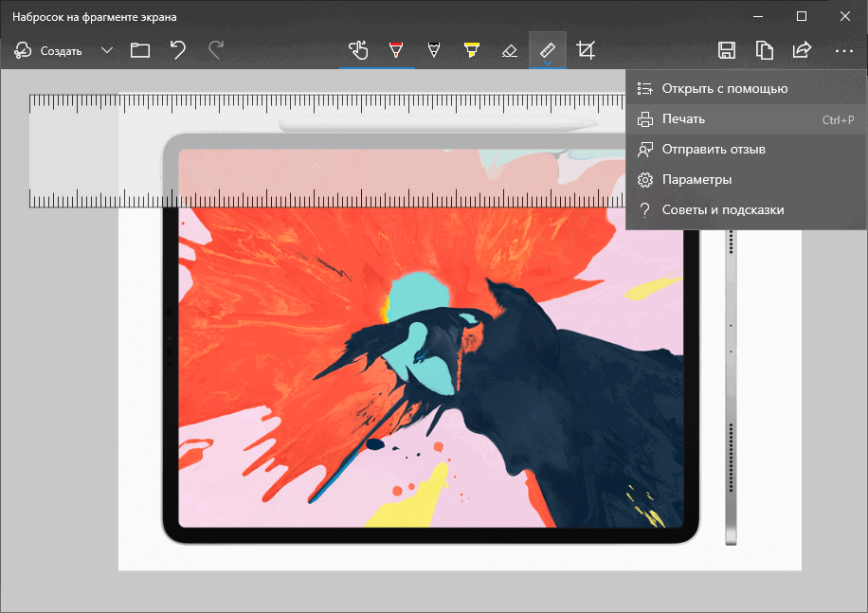
Task: Select the crop image tool
Action: click(586, 51)
